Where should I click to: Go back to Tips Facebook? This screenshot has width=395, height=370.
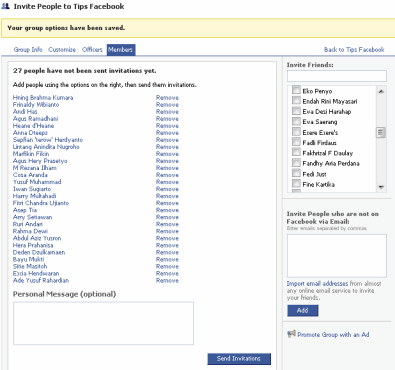tap(354, 50)
